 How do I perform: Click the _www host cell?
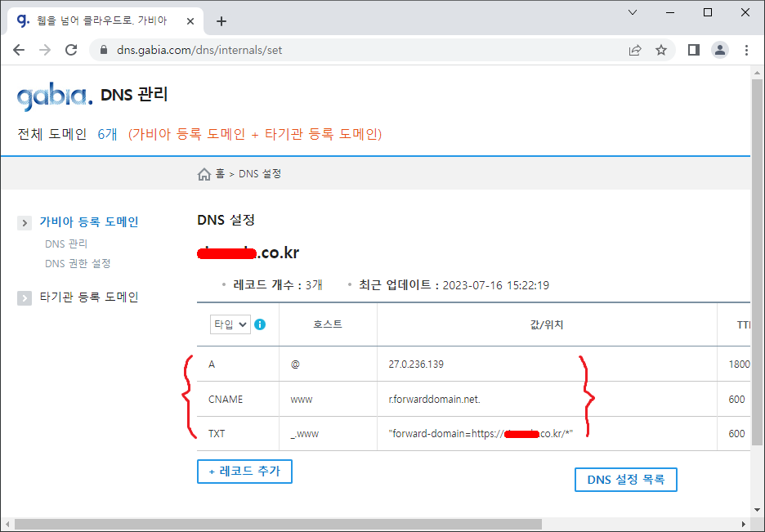click(304, 434)
